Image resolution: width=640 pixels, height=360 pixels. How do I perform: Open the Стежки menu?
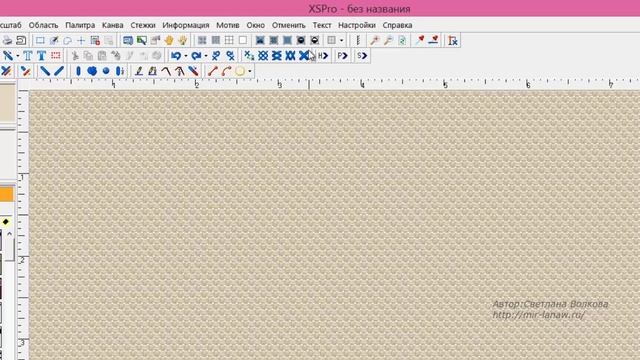143,25
